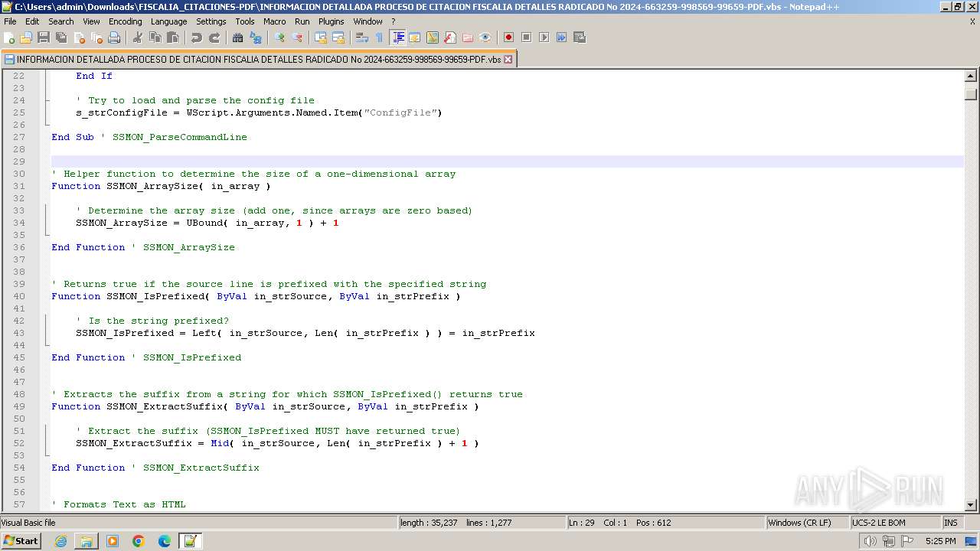Close document using menu bar X at right
Viewport: 980px width, 551px height.
(x=972, y=21)
